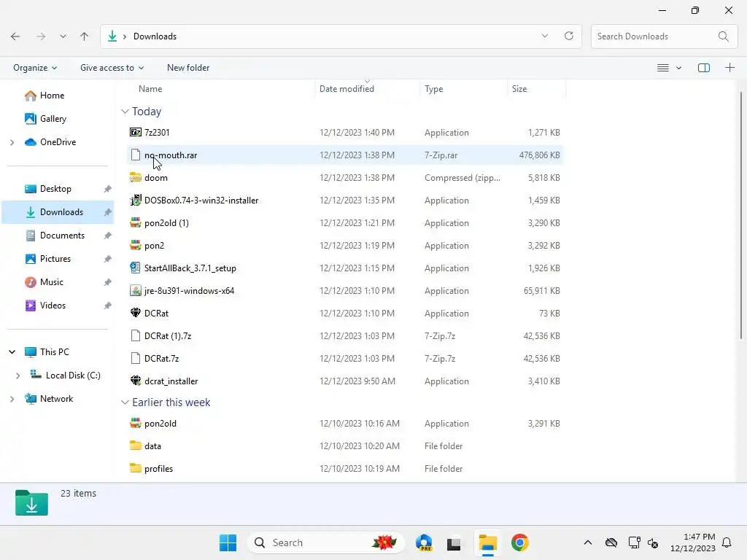Click the 1,271 KB size cell

click(x=543, y=133)
